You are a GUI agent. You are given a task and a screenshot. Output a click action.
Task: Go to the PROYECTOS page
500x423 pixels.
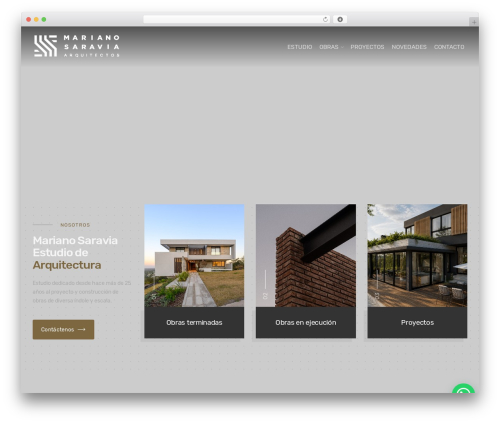[x=367, y=47]
